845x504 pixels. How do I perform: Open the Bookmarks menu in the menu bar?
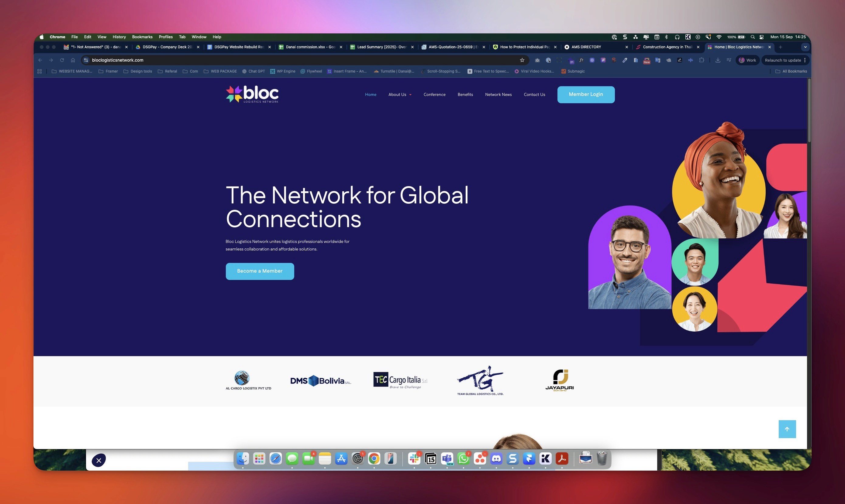coord(142,37)
